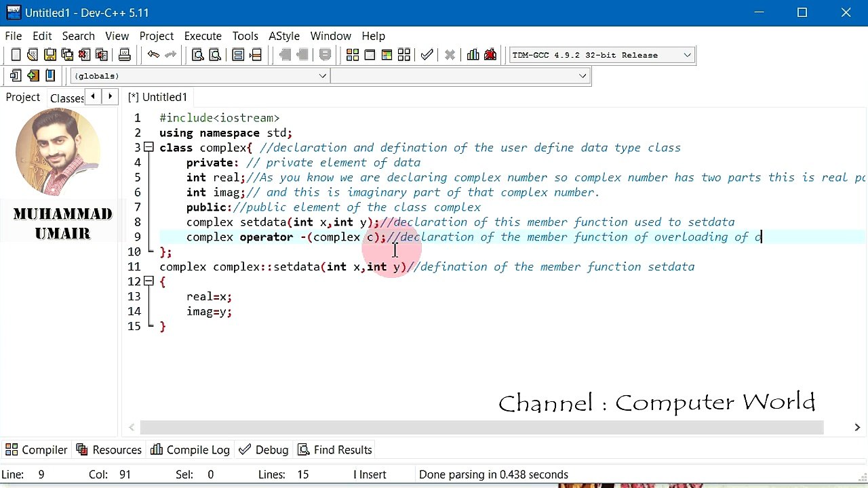Click the Insert icon in second toolbar row

click(33, 76)
